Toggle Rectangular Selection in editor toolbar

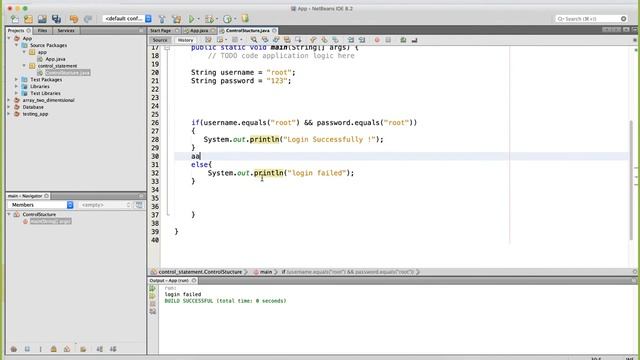(x=298, y=40)
